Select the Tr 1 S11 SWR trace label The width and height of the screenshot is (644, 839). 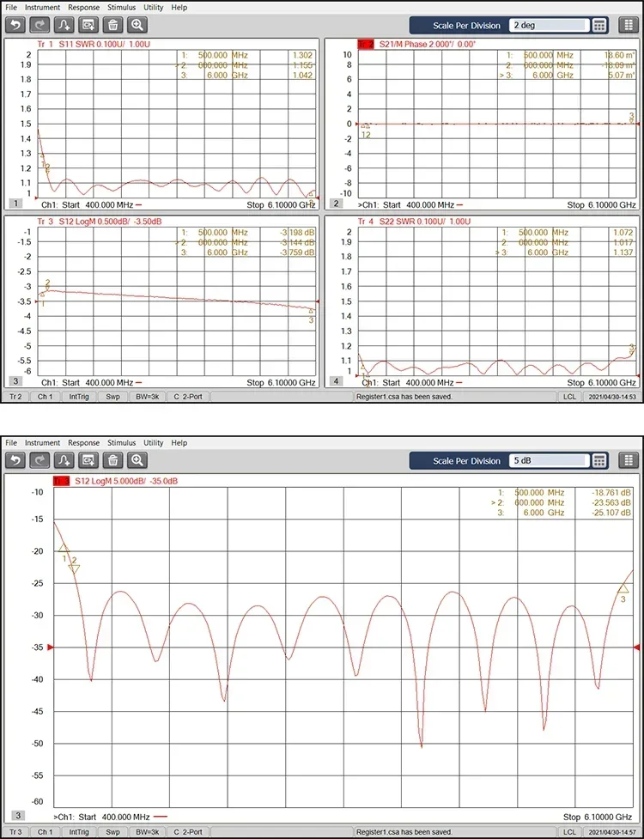94,45
